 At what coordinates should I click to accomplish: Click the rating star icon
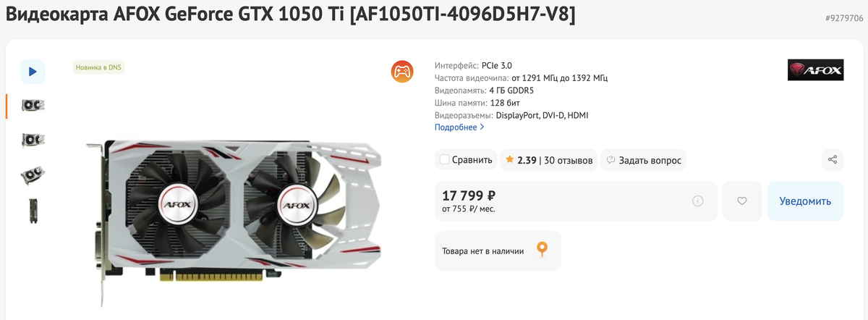click(510, 160)
